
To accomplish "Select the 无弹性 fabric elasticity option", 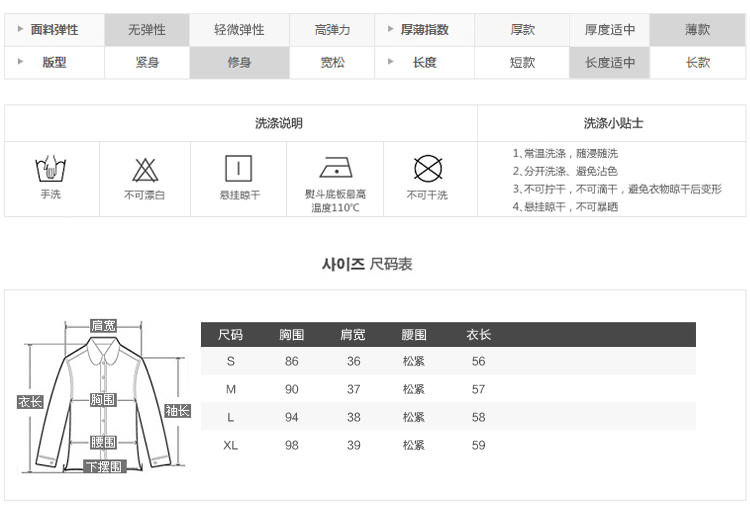I will 146,30.
